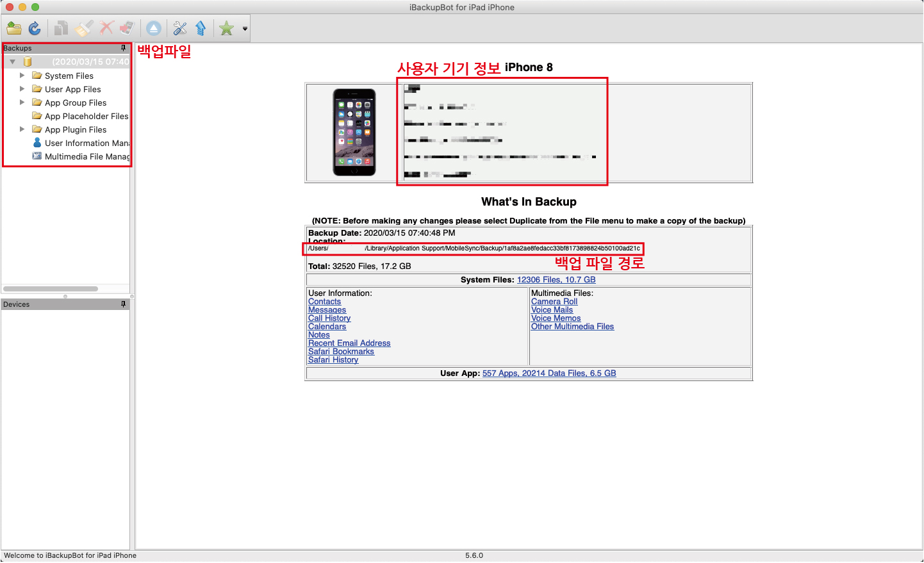Viewport: 924px width, 563px height.
Task: Click the version 5.6.0 status bar text
Action: coord(474,556)
